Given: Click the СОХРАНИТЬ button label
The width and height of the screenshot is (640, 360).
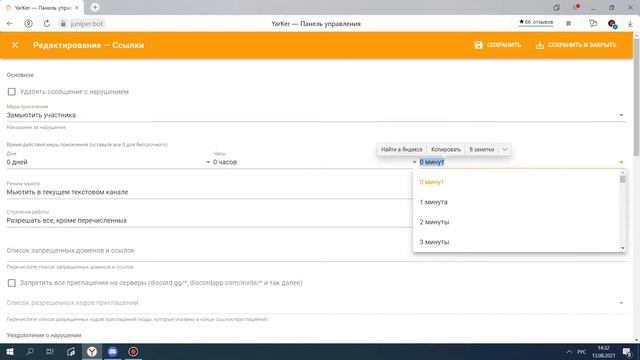Looking at the screenshot, I should 504,45.
